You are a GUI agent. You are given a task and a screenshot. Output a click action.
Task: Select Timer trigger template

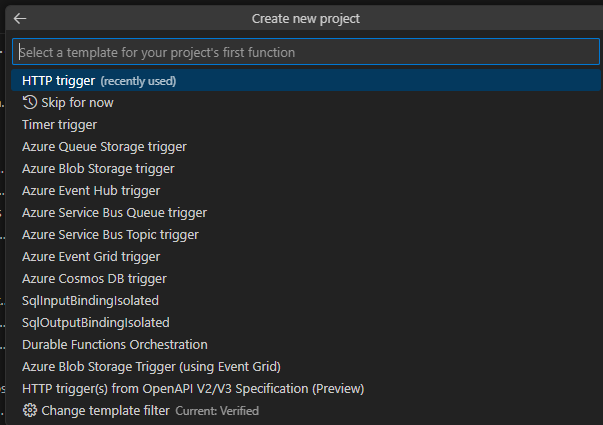59,125
